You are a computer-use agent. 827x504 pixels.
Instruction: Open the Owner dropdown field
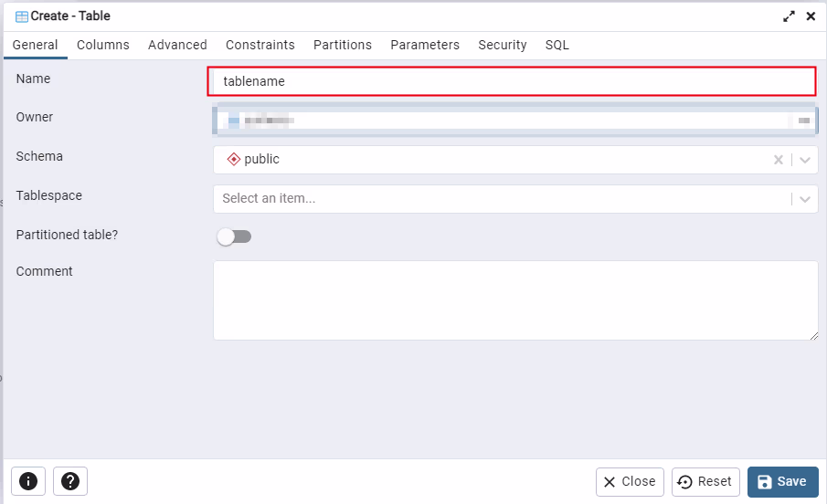(x=515, y=121)
